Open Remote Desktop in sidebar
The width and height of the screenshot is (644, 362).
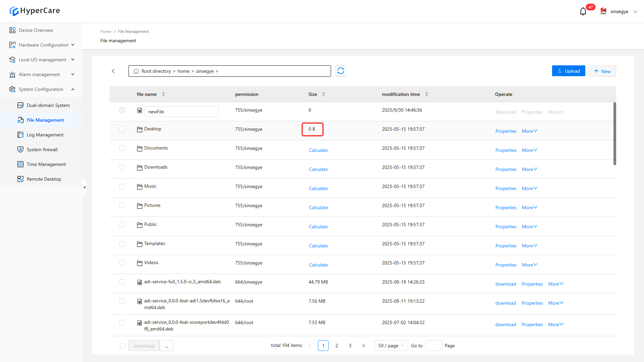[x=44, y=179]
